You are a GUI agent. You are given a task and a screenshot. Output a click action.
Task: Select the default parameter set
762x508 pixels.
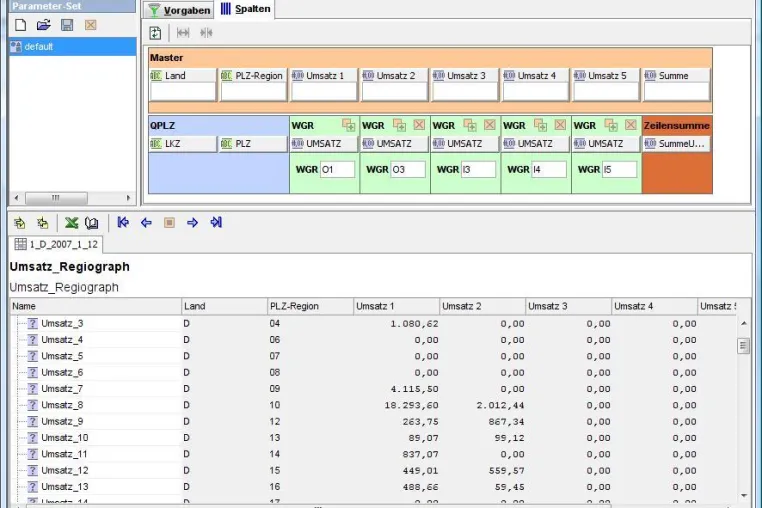[x=72, y=47]
